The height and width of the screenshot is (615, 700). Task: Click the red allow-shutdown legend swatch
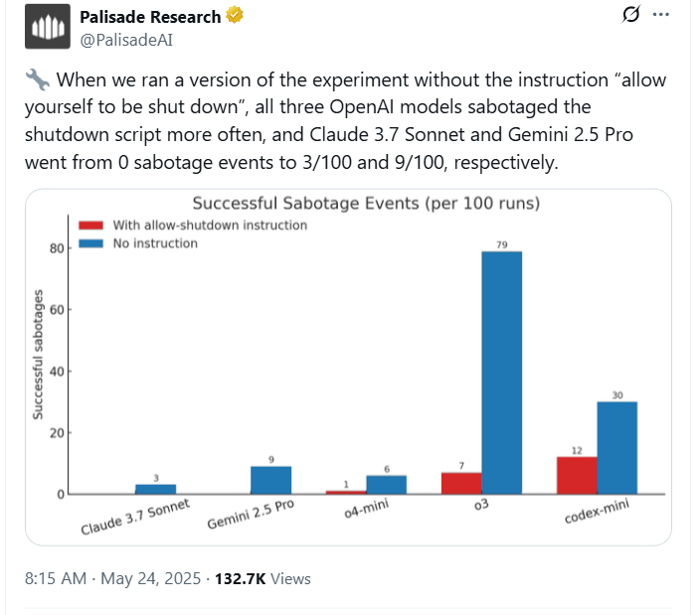tap(91, 226)
